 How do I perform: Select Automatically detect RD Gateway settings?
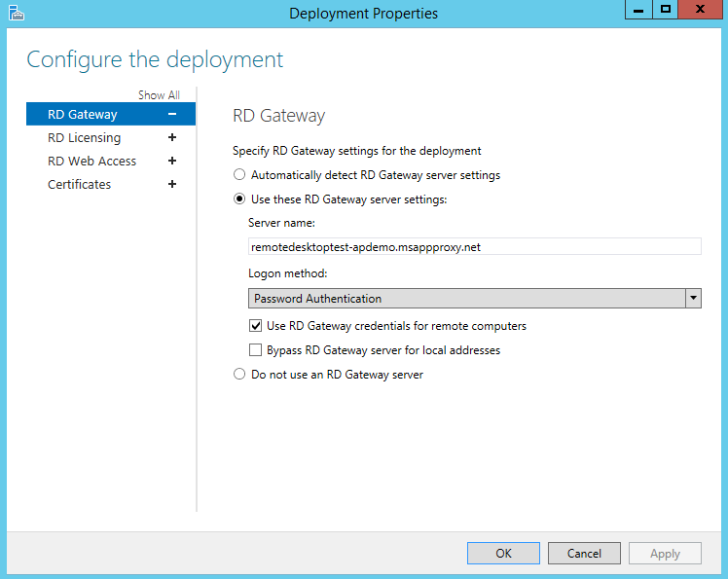239,176
